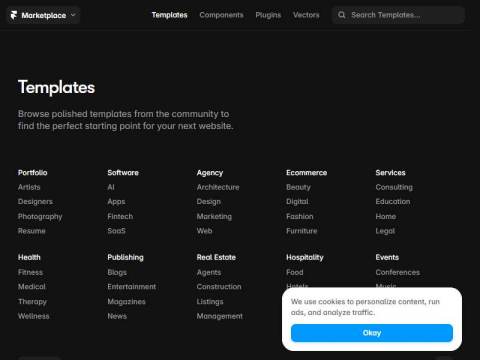Open the Agency category
The height and width of the screenshot is (360, 480).
tap(210, 173)
